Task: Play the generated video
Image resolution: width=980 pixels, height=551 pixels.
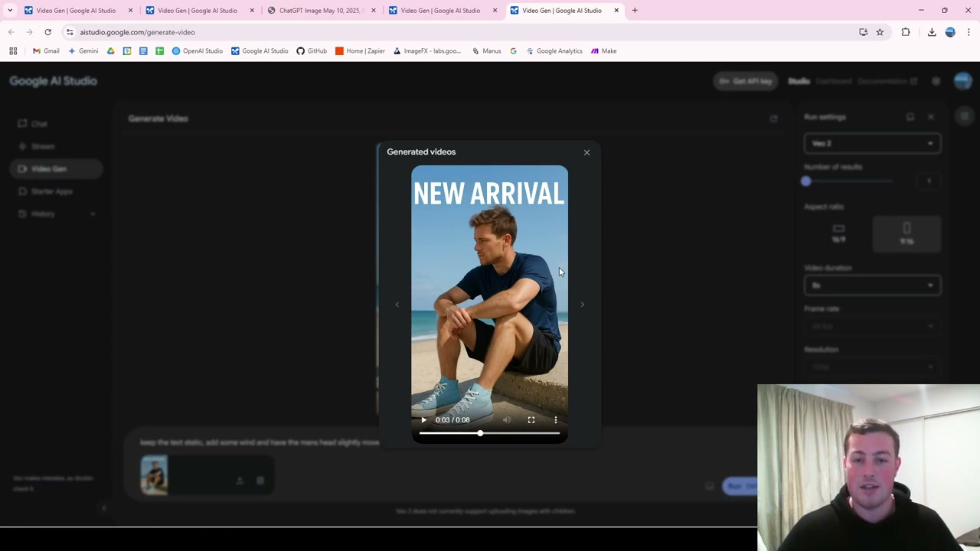Action: coord(423,419)
